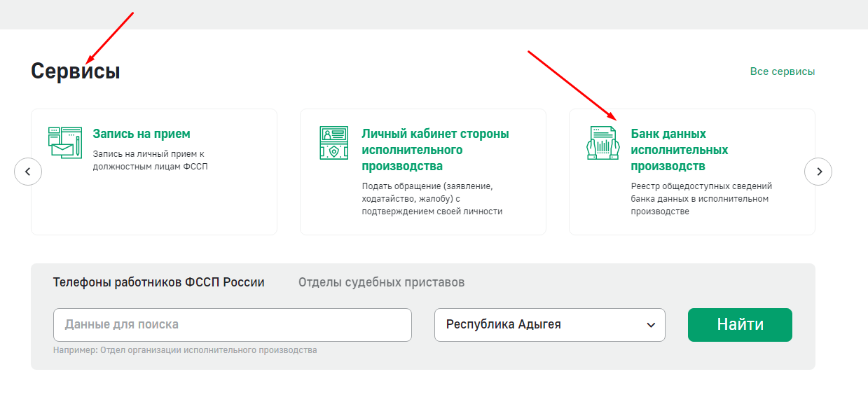
Task: Click the Все сервисы link
Action: [x=783, y=71]
